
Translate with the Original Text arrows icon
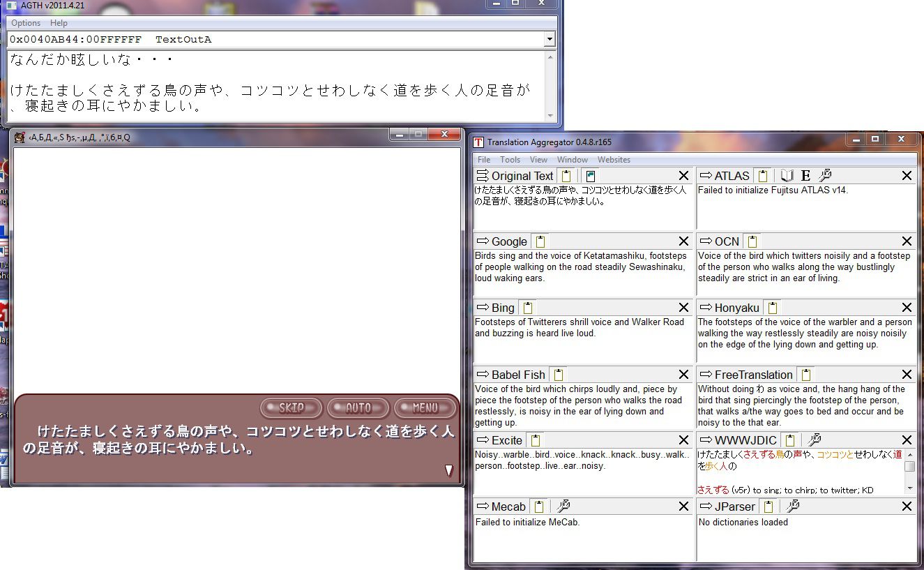click(482, 176)
